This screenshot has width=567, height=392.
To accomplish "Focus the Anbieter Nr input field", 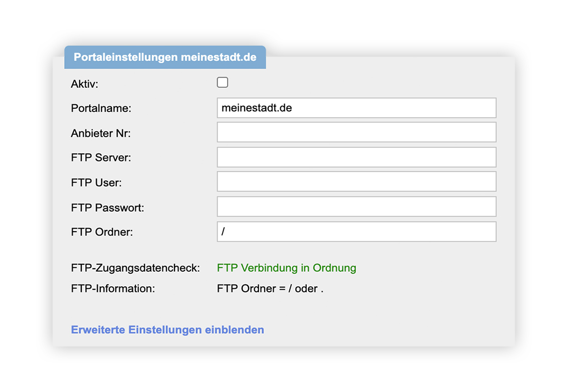I will pyautogui.click(x=356, y=132).
